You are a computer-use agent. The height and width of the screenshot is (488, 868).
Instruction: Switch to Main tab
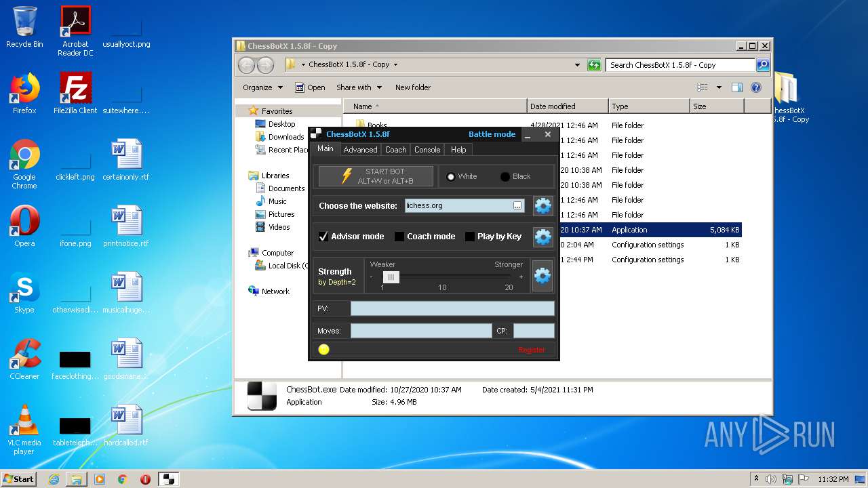[325, 148]
